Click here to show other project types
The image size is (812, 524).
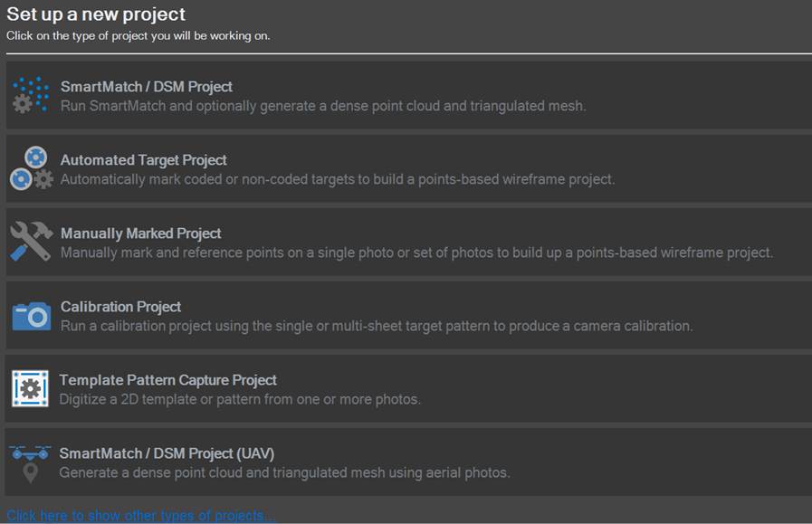click(x=141, y=516)
